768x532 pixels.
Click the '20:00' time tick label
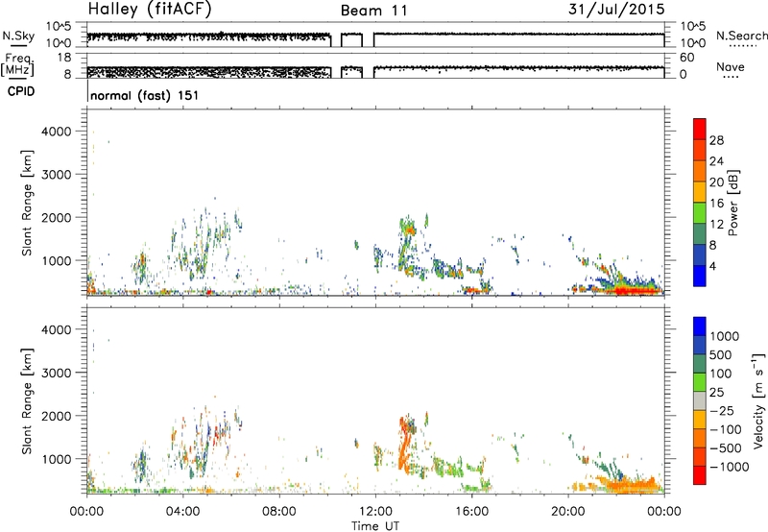pos(568,512)
